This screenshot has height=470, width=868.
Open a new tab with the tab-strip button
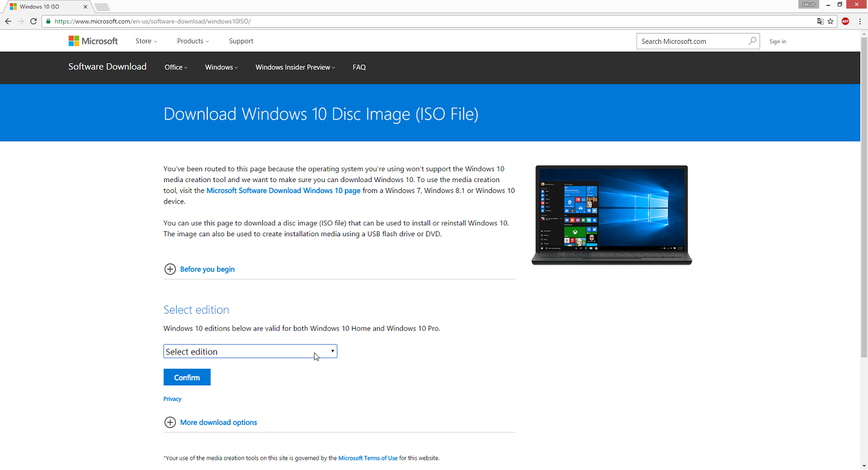click(x=102, y=7)
